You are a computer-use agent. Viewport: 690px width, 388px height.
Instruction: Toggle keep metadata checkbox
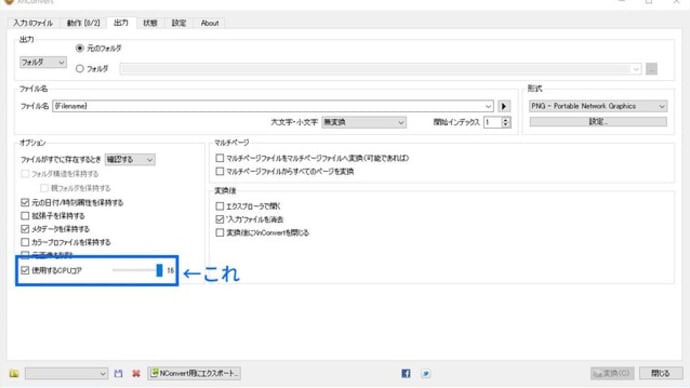click(x=25, y=229)
